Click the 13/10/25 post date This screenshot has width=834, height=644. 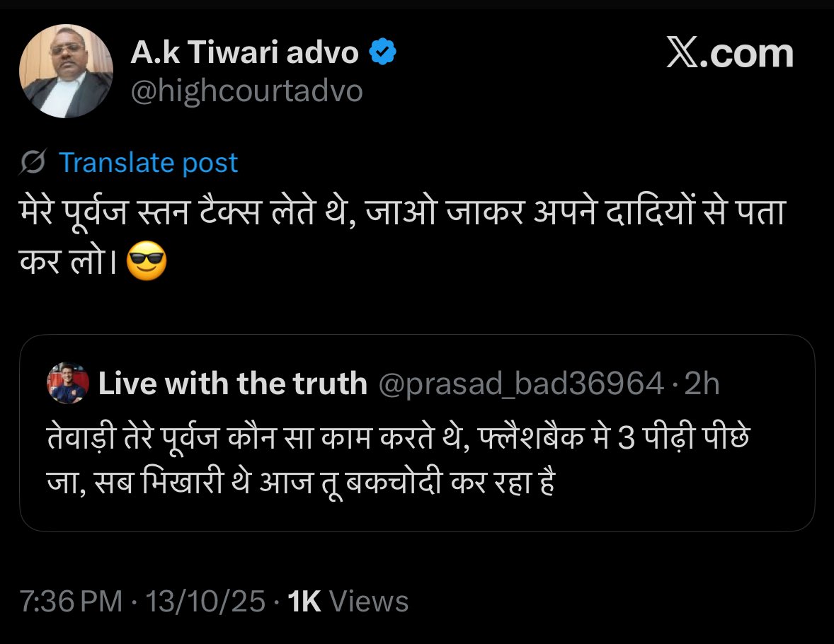tap(205, 602)
